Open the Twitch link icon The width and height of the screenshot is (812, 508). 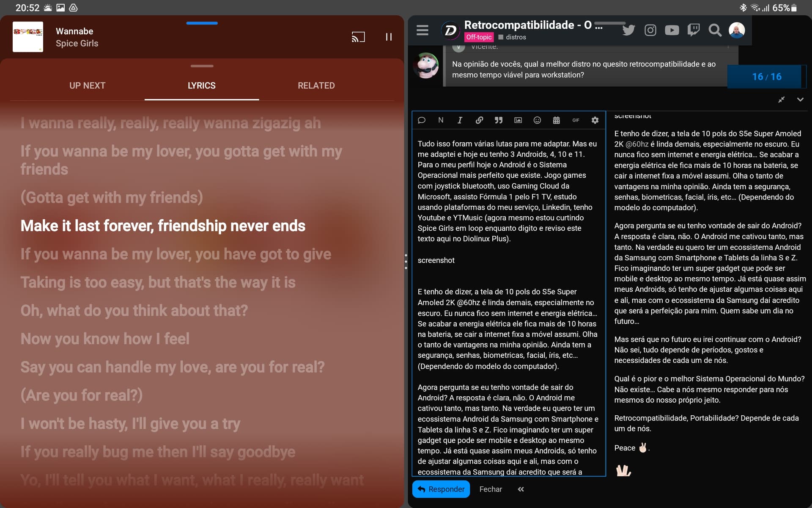coord(693,30)
